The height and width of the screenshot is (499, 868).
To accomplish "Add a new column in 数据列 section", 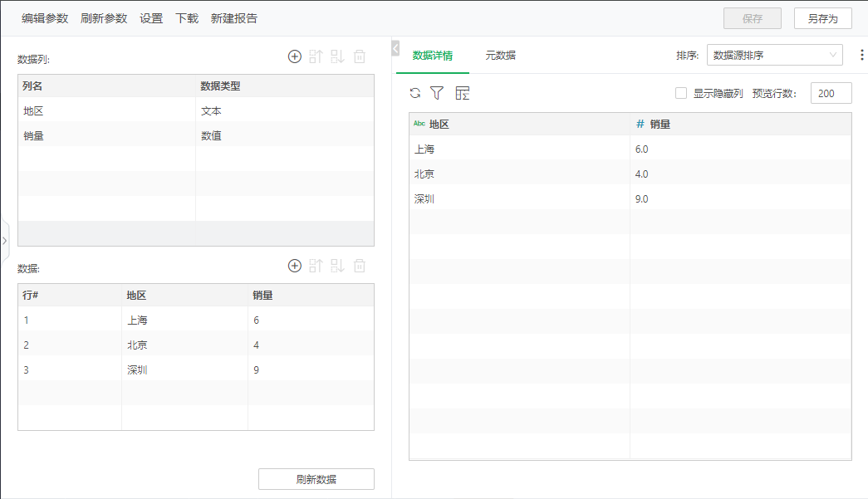I will (294, 56).
